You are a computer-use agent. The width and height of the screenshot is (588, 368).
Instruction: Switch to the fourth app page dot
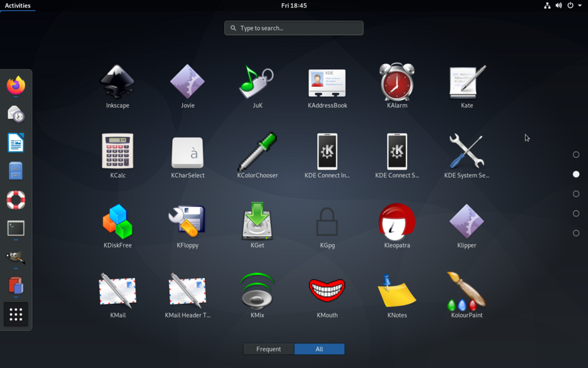(576, 213)
